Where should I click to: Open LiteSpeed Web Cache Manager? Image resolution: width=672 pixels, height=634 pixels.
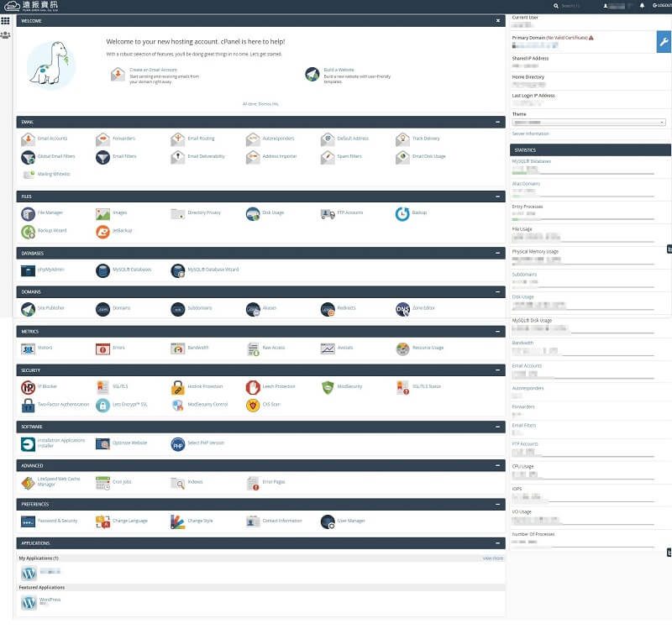(55, 483)
